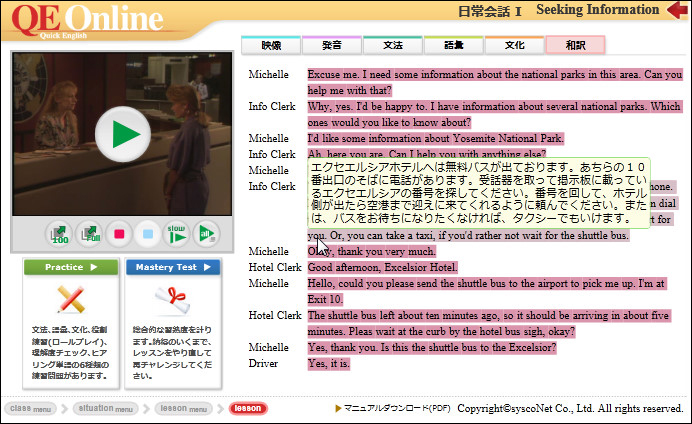
Task: Click the light blue stop button
Action: click(148, 234)
